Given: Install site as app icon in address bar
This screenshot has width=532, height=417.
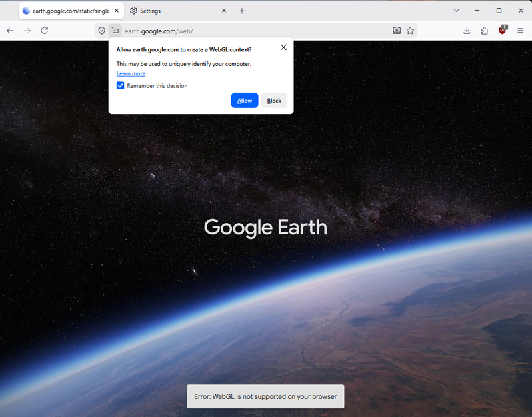Looking at the screenshot, I should coord(397,31).
